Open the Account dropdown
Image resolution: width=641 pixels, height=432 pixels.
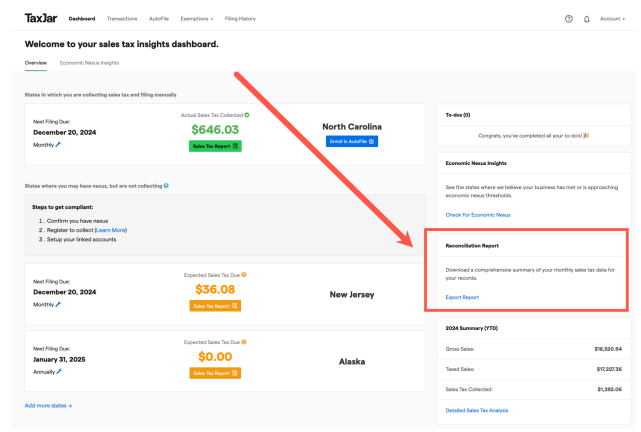coord(612,19)
